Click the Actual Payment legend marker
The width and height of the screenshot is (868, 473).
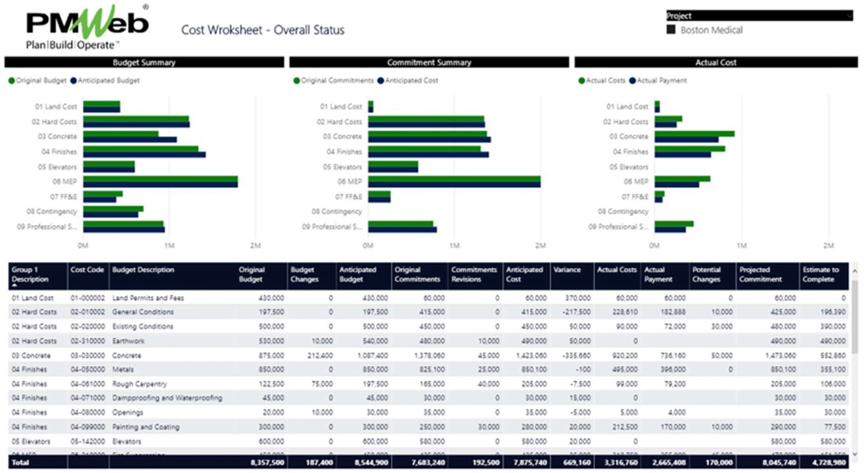coord(632,81)
